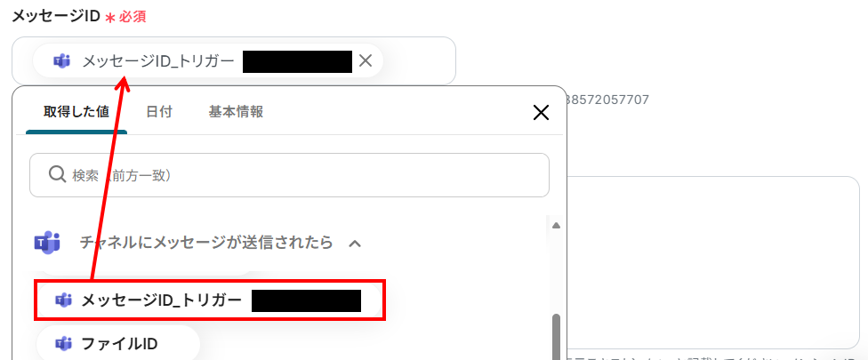
Task: Click the scrollbar thumb in the value list
Action: pos(557,337)
